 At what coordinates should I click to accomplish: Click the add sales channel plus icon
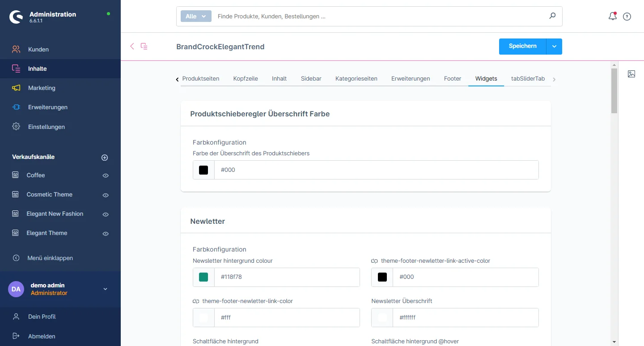105,158
